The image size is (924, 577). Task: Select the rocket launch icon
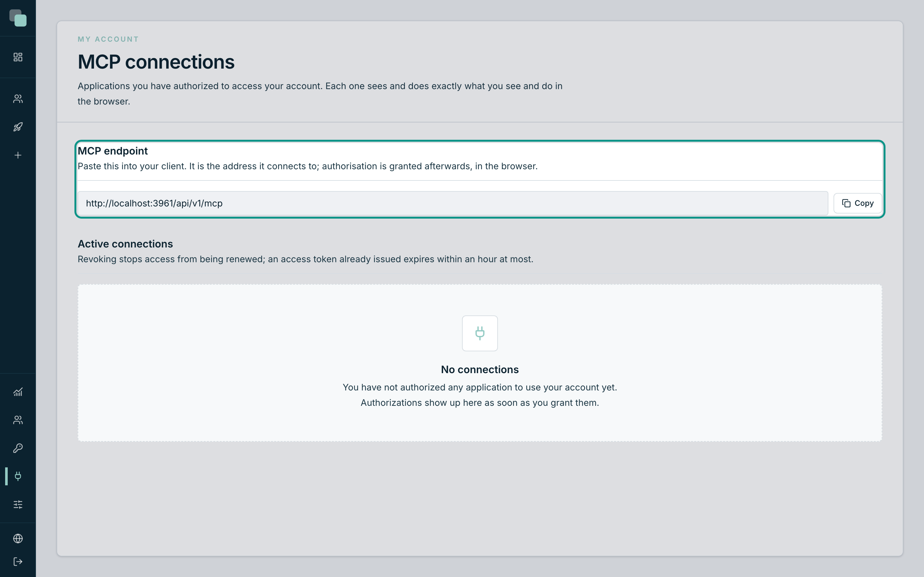(18, 127)
